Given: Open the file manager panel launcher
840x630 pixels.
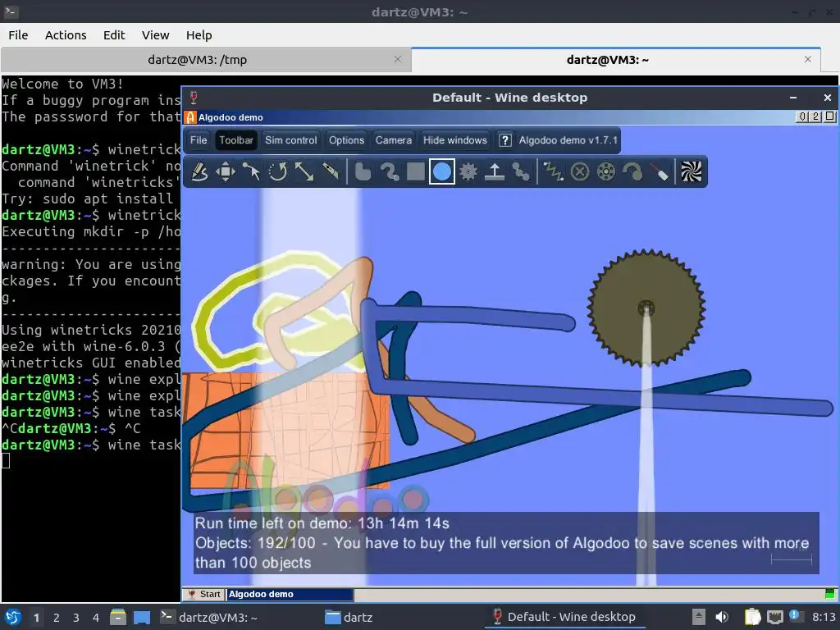Looking at the screenshot, I should pyautogui.click(x=118, y=617).
